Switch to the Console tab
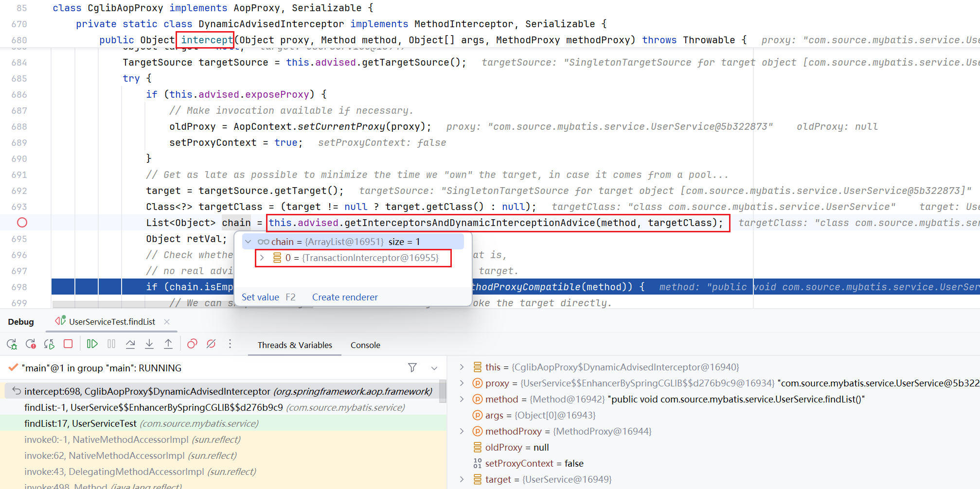This screenshot has width=980, height=489. (x=365, y=345)
